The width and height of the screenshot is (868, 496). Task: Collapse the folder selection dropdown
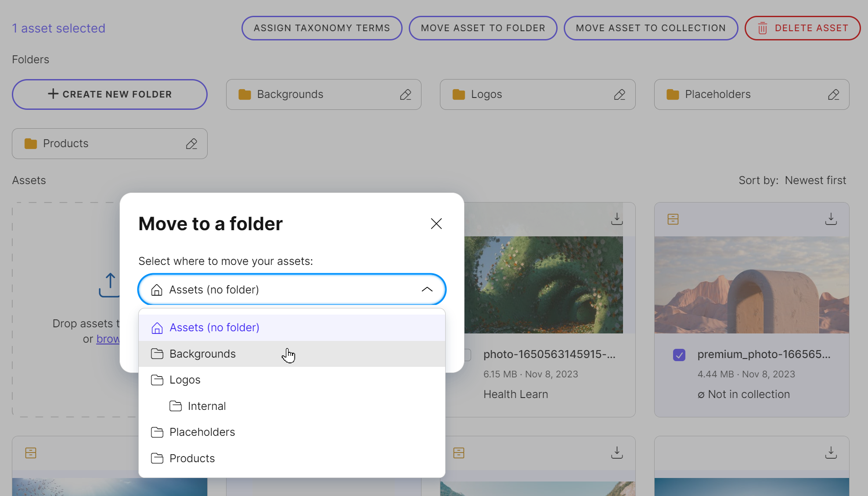[x=427, y=290]
